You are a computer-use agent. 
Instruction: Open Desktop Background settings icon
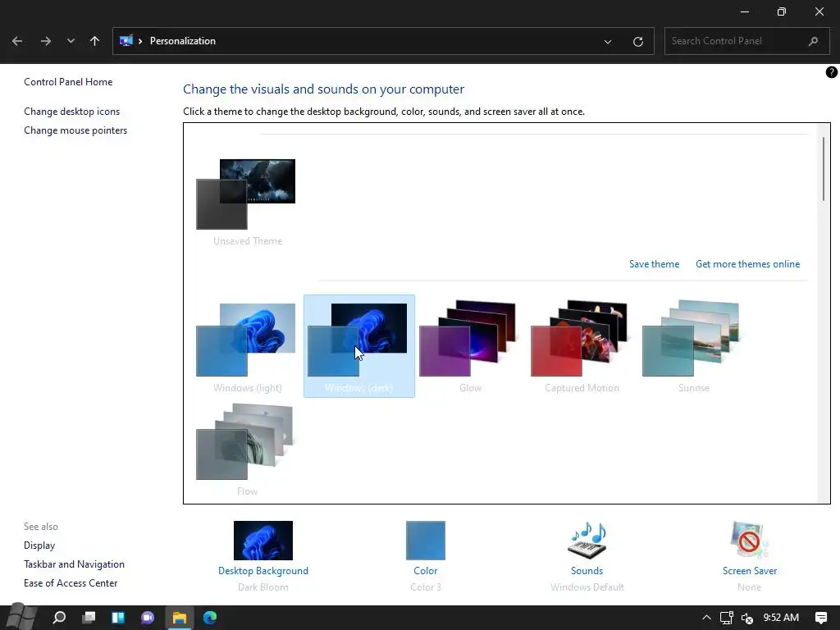click(x=263, y=541)
